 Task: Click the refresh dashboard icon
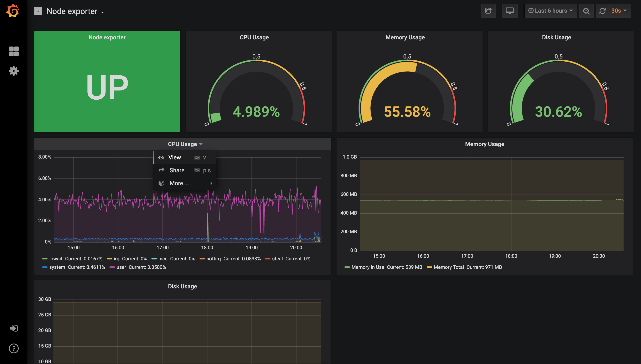602,11
